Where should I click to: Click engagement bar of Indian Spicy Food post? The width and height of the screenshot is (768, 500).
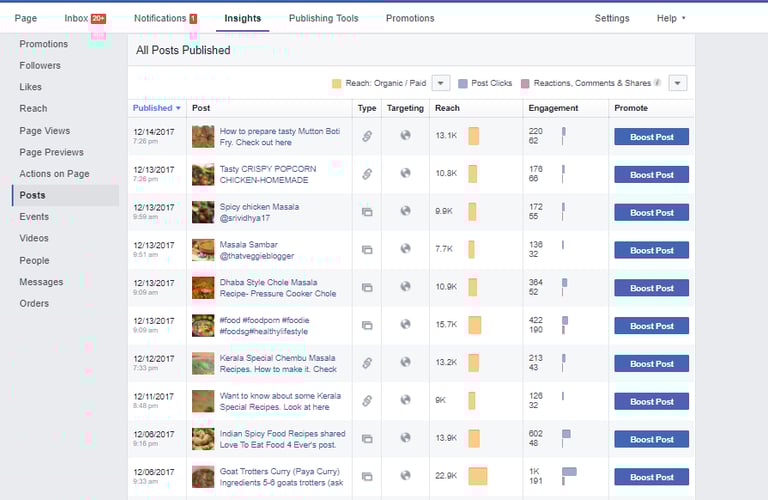coord(566,434)
